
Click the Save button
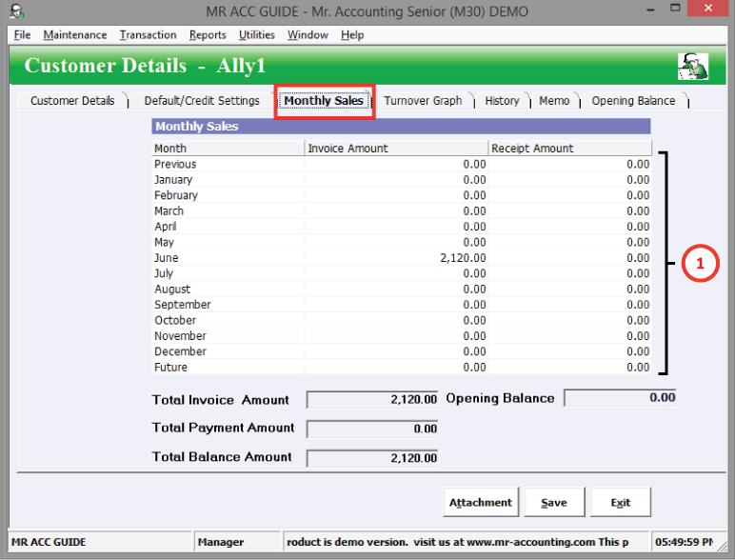pyautogui.click(x=554, y=502)
